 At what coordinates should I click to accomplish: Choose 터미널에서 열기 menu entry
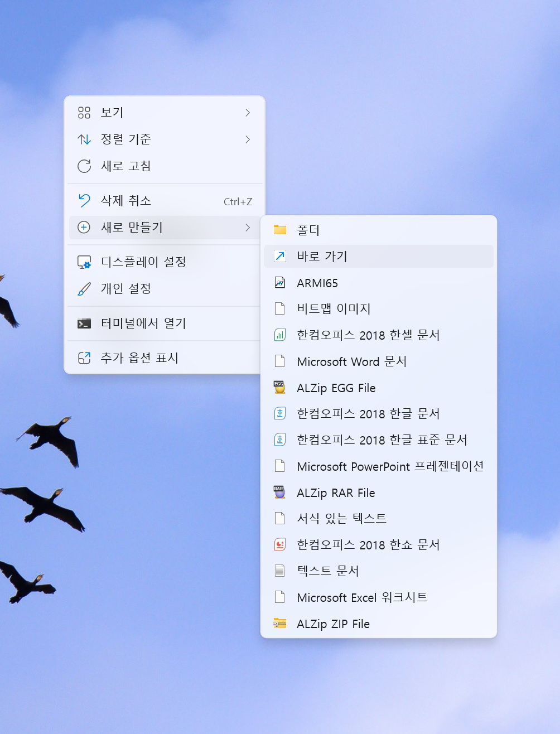[x=165, y=323]
